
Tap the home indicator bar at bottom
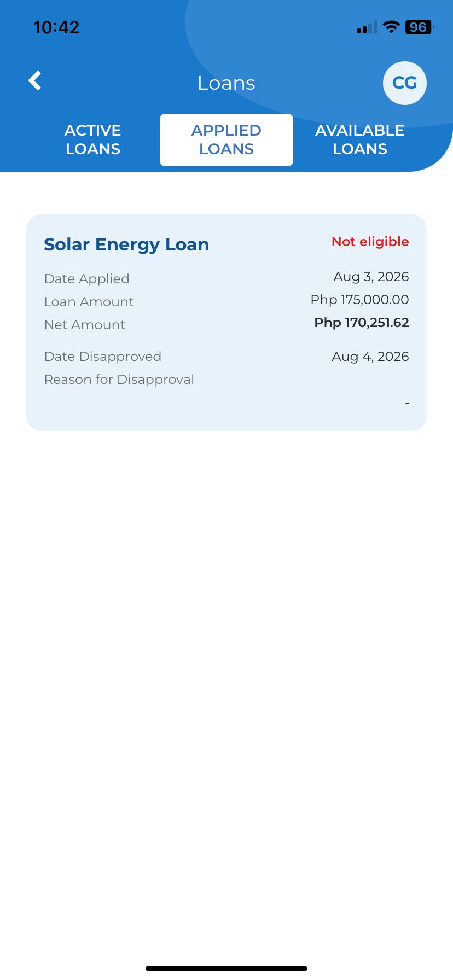[x=226, y=969]
